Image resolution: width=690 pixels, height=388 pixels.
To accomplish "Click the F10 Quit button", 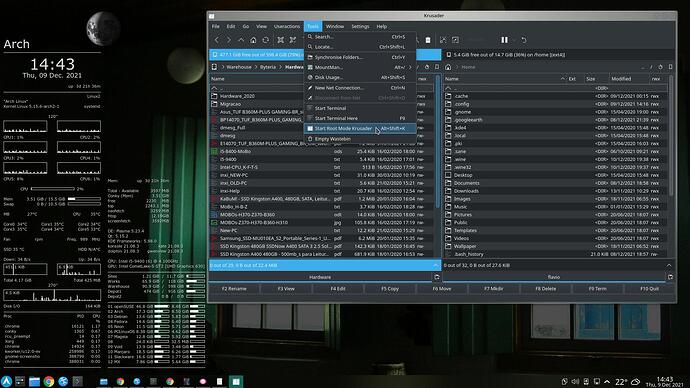I will [x=650, y=289].
